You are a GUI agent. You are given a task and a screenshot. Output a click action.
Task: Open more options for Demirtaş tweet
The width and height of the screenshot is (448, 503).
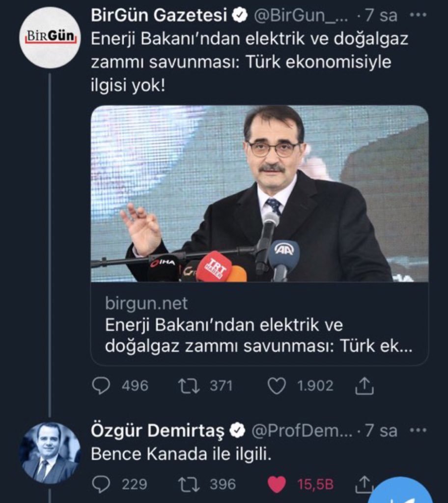pyautogui.click(x=418, y=431)
